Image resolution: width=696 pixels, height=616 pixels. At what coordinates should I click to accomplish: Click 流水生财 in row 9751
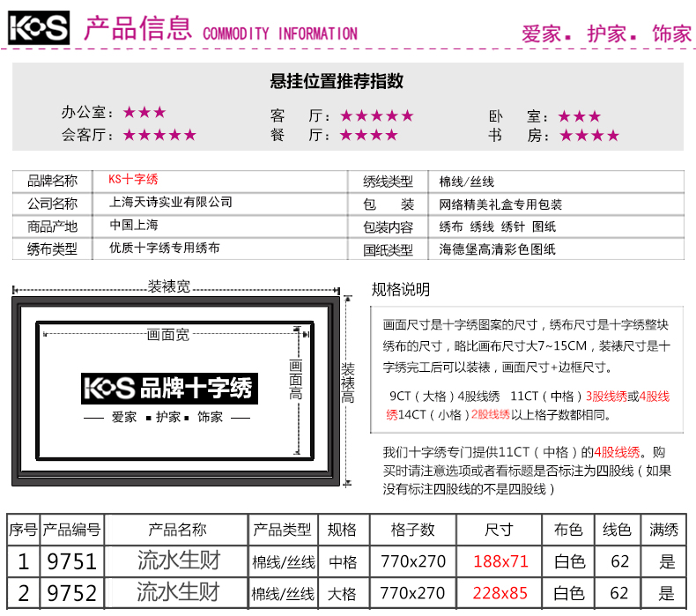pyautogui.click(x=179, y=560)
